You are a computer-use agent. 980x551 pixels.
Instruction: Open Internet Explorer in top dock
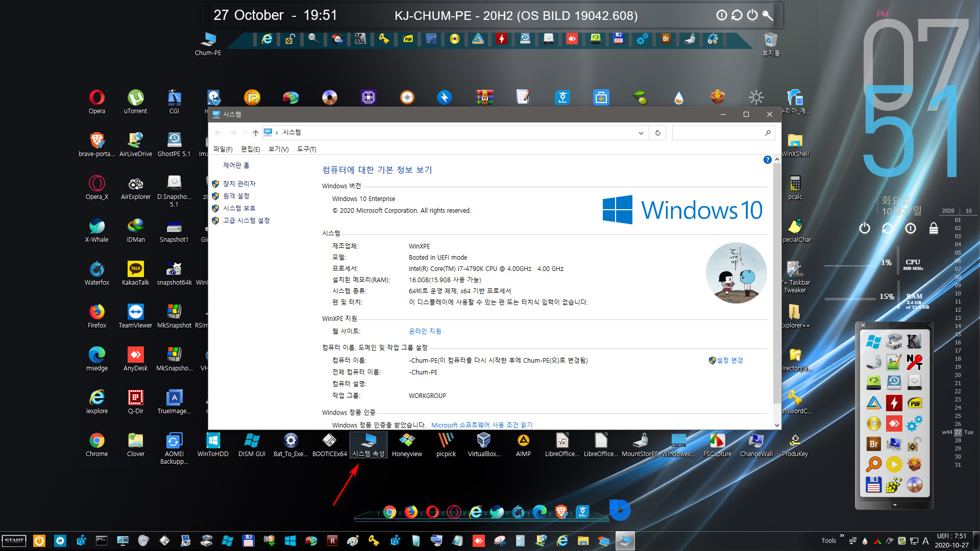coord(266,39)
